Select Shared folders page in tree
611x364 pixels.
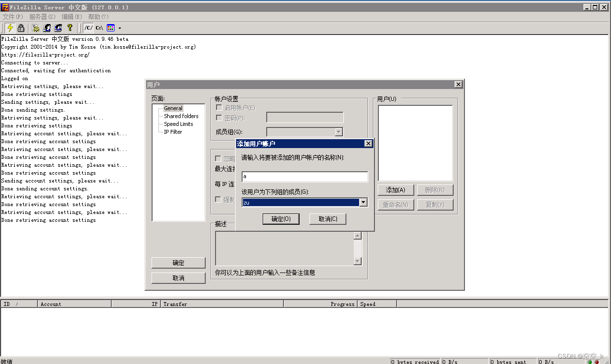[x=181, y=116]
